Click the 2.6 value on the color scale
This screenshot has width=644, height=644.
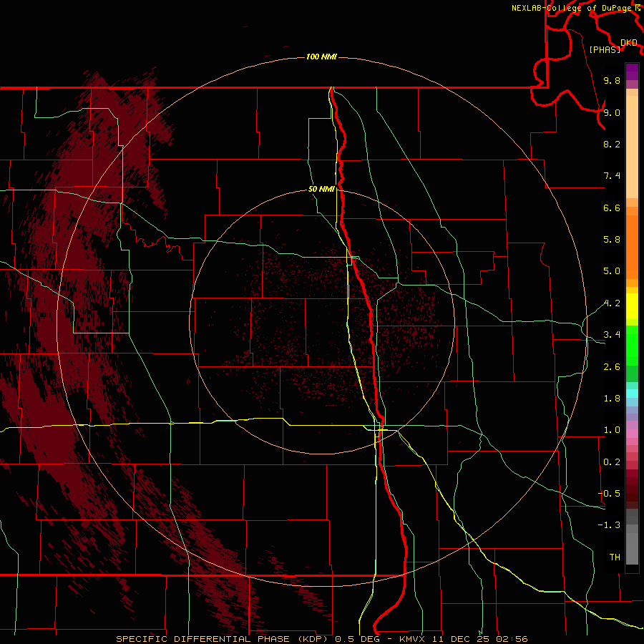612,367
